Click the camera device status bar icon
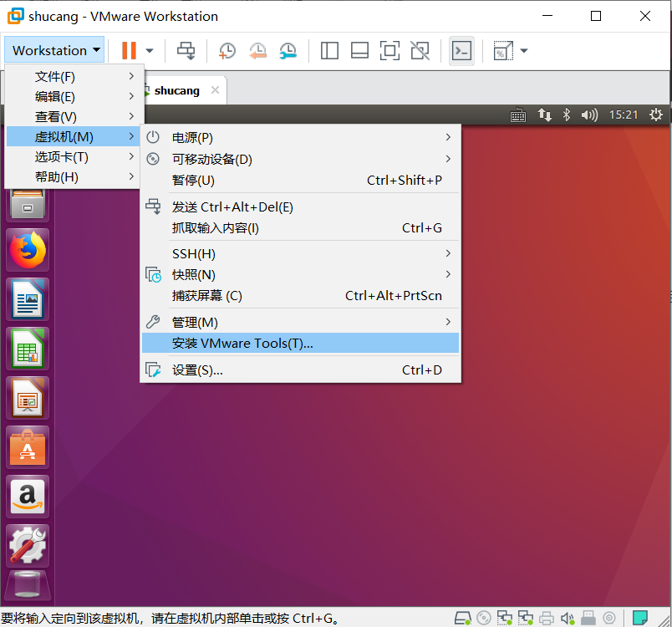Viewport: 672px width, 627px height. click(x=609, y=618)
